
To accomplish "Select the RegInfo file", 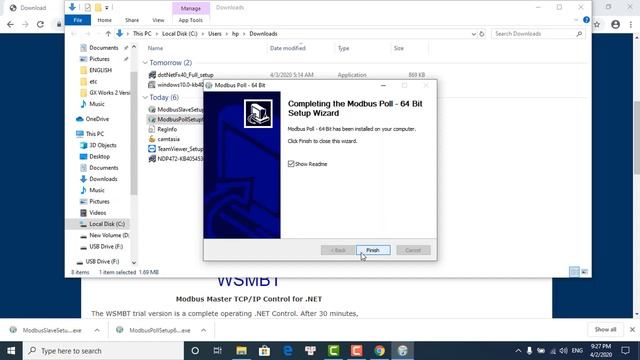I will click(x=167, y=129).
